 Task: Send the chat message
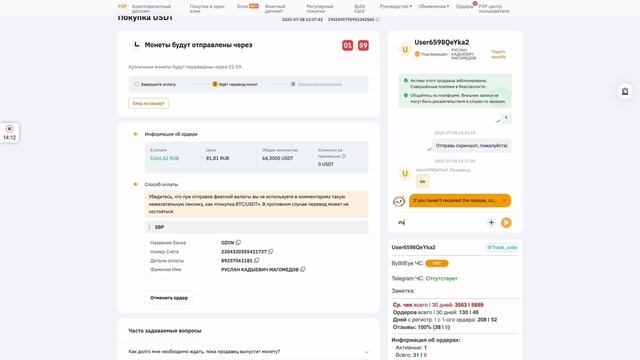(506, 222)
